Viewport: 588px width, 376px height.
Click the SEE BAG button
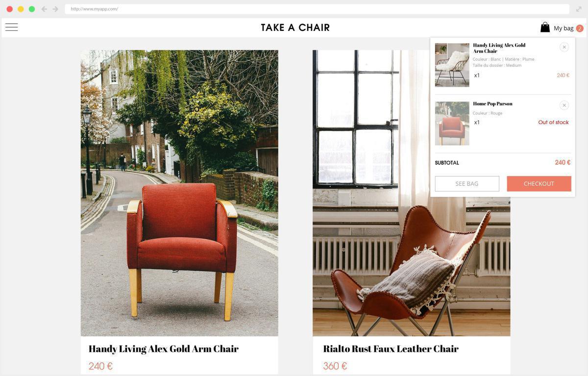pos(467,183)
